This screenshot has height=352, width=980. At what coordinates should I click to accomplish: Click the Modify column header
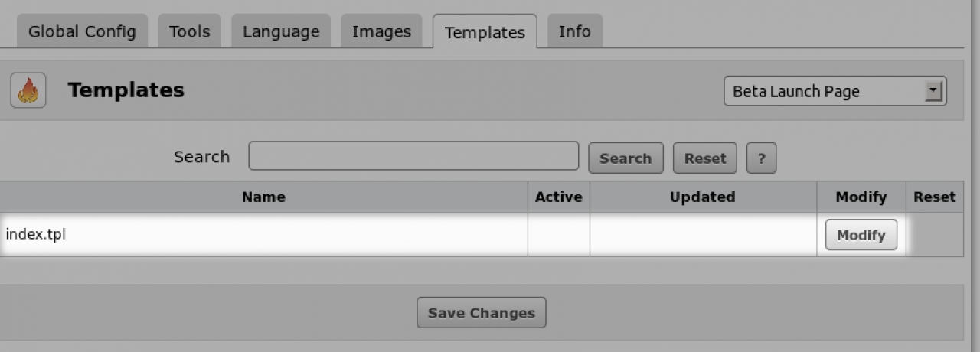(x=861, y=197)
